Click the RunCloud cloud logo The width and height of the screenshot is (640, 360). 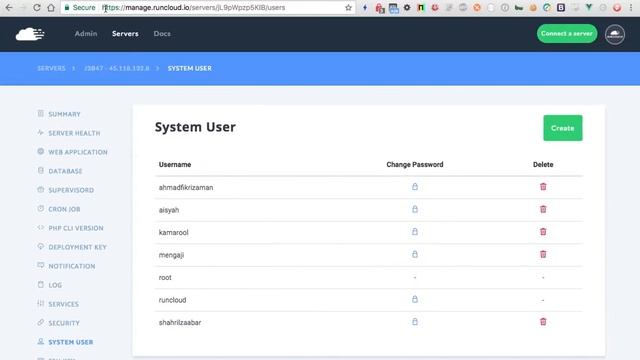(x=30, y=34)
